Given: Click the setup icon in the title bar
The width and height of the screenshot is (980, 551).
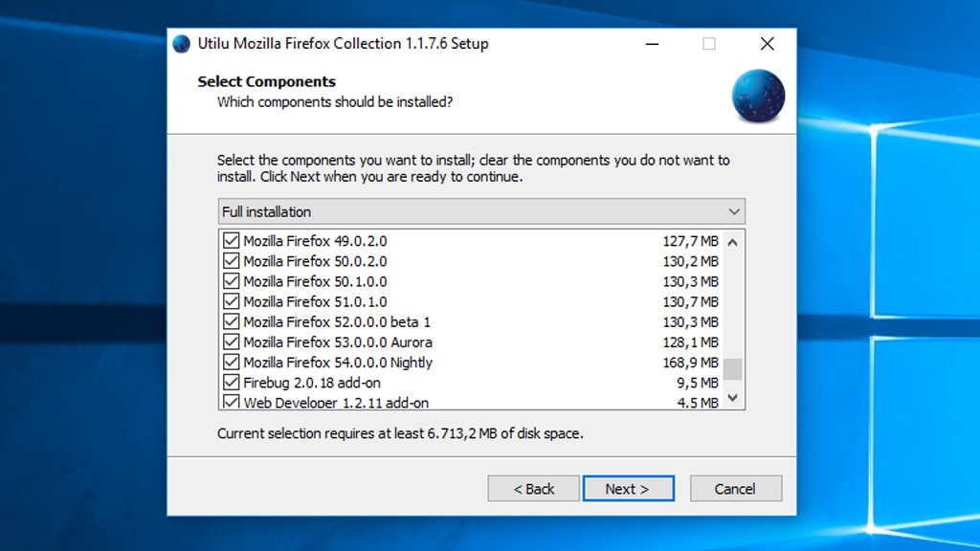Looking at the screenshot, I should (181, 44).
